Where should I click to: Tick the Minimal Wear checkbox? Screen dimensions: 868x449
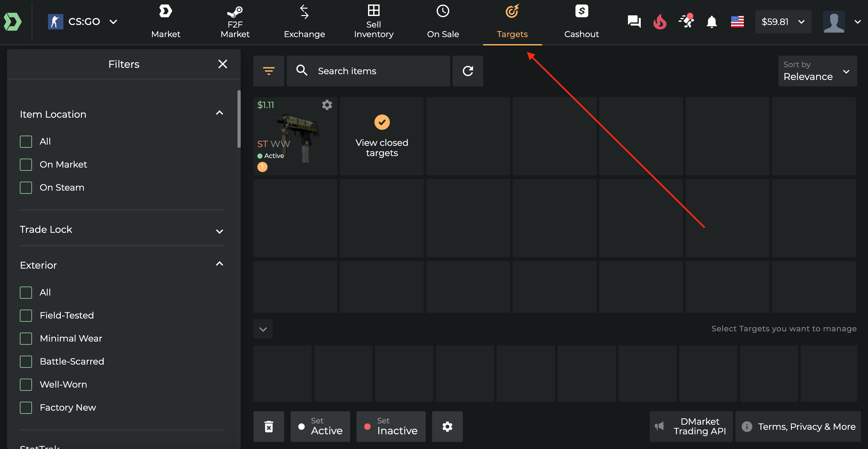pos(26,339)
